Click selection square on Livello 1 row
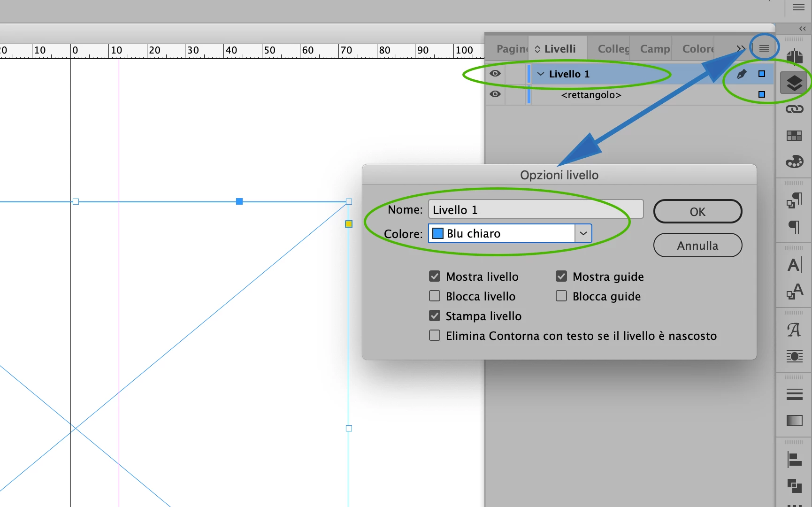The width and height of the screenshot is (812, 507). [762, 74]
